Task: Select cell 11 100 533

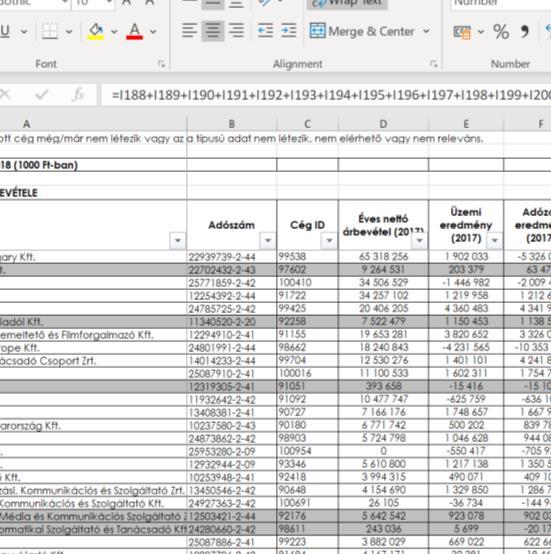Action: pos(383,373)
